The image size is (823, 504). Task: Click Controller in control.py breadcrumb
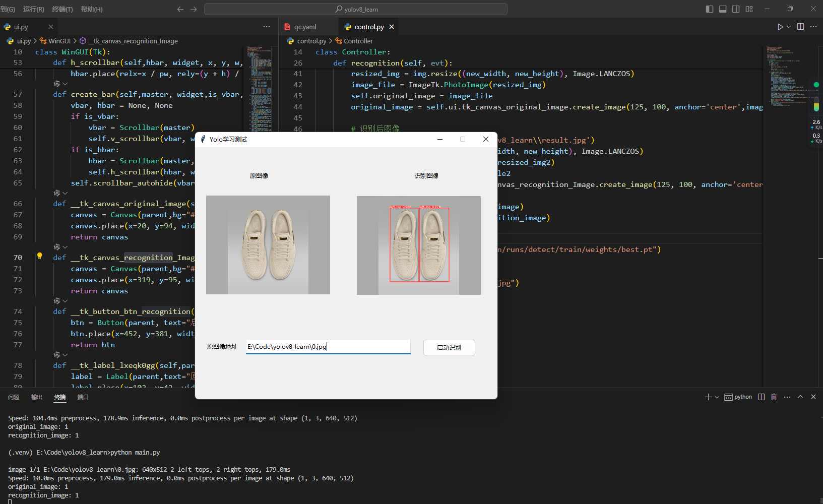[x=358, y=41]
